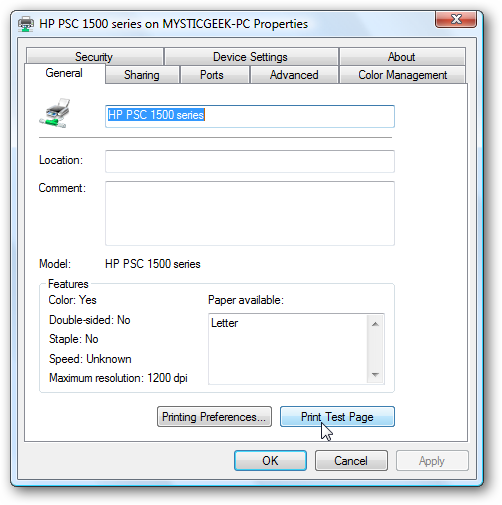Open Printing Preferences
The width and height of the screenshot is (502, 505).
(x=214, y=417)
